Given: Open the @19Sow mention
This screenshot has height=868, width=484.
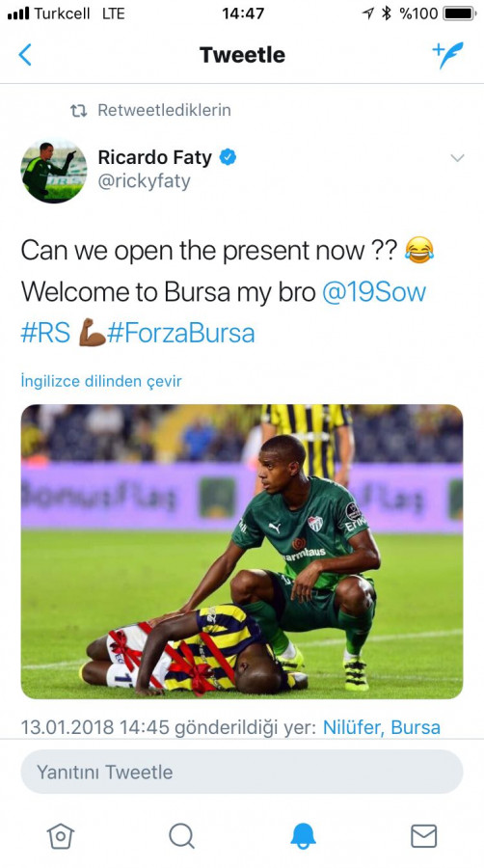Looking at the screenshot, I should click(x=374, y=291).
